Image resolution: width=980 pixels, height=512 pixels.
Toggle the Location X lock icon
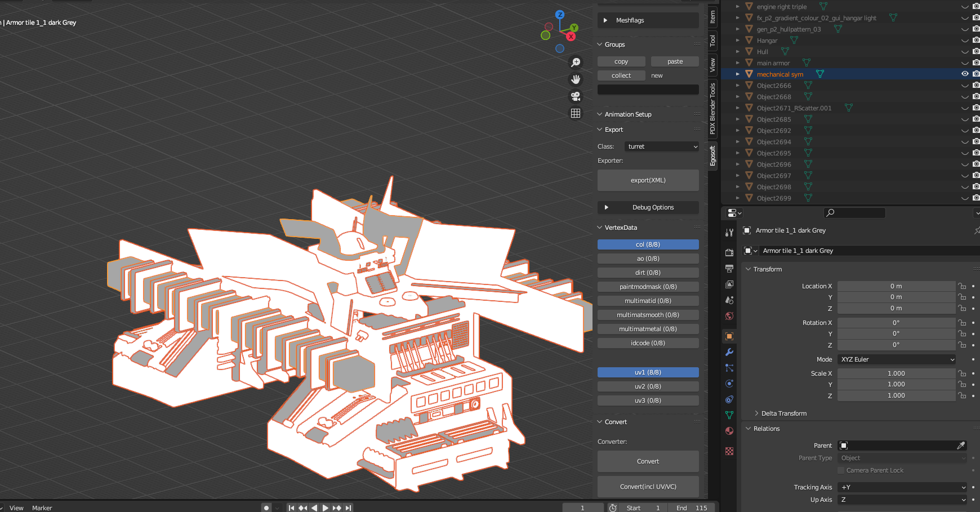point(962,286)
